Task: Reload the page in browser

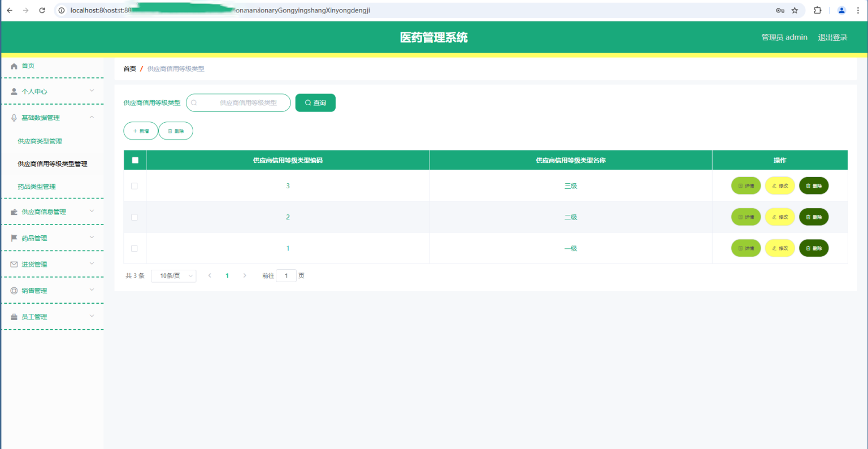Action: [x=42, y=10]
